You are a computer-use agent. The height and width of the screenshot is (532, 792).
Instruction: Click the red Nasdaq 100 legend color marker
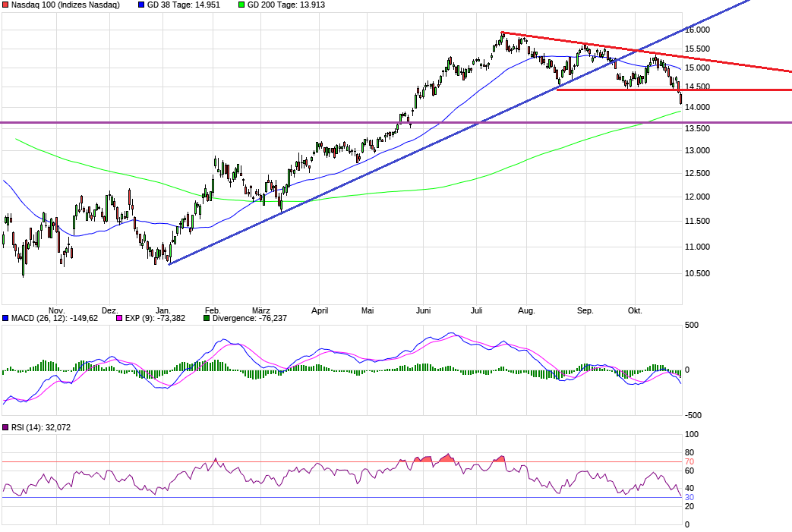point(6,5)
